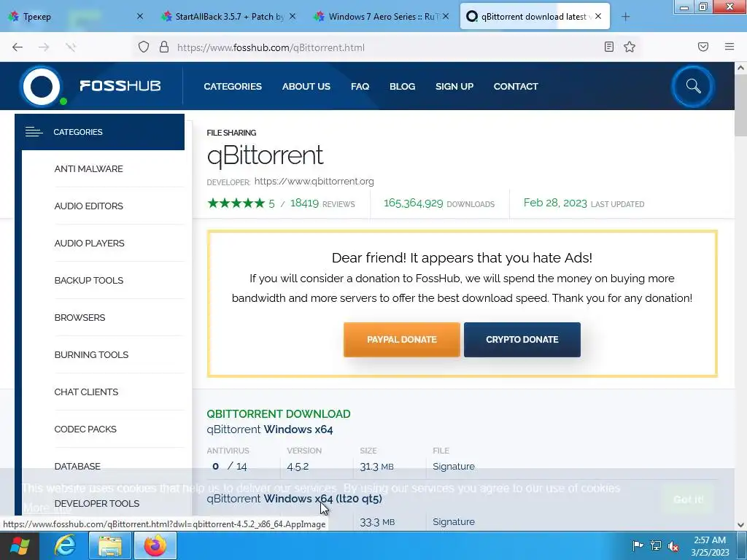The height and width of the screenshot is (560, 747).
Task: Select BURNING TOOLS category
Action: 91,355
